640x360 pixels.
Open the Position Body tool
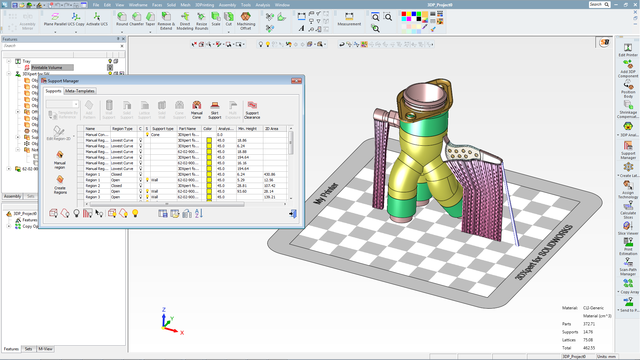tap(628, 89)
